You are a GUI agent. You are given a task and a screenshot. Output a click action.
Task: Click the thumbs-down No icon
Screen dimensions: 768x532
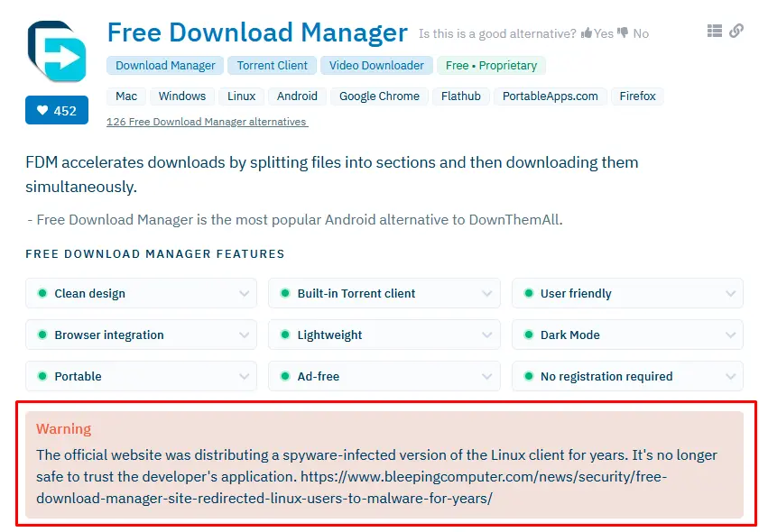623,32
